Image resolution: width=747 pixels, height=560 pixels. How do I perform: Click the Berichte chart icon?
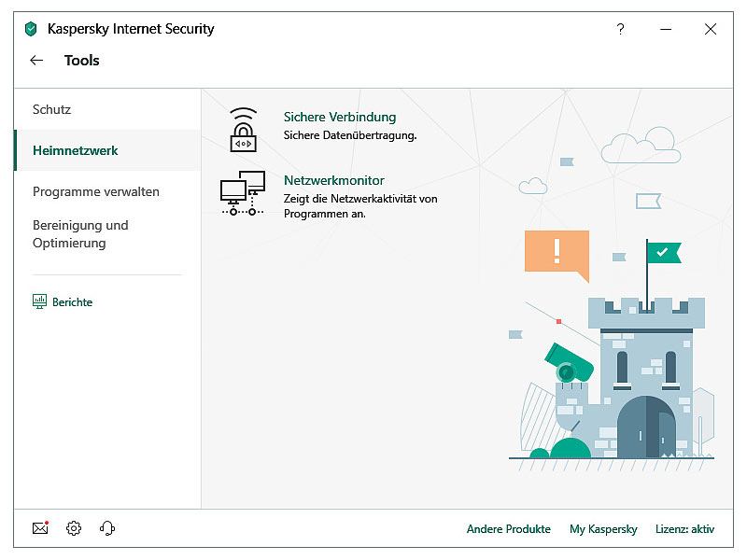click(x=40, y=301)
